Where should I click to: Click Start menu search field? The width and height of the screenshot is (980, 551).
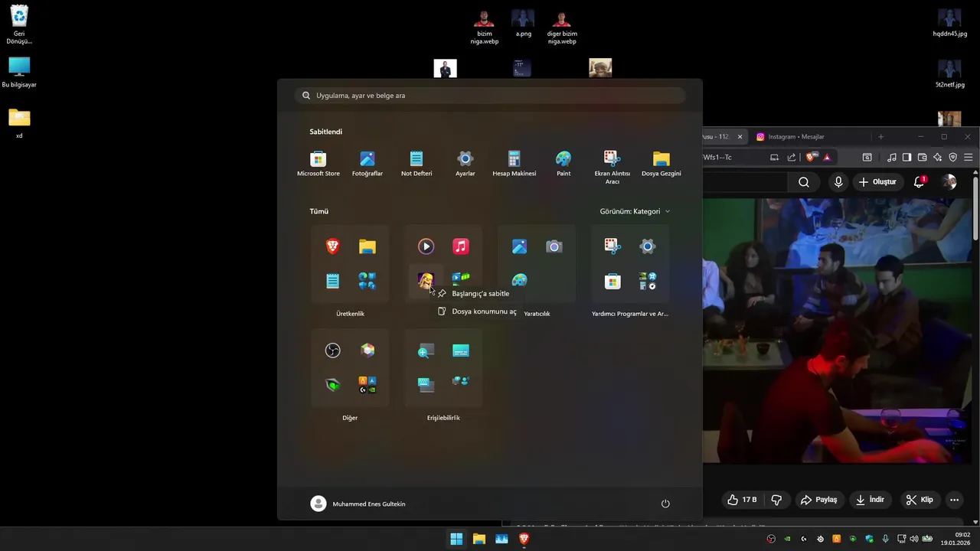point(490,96)
